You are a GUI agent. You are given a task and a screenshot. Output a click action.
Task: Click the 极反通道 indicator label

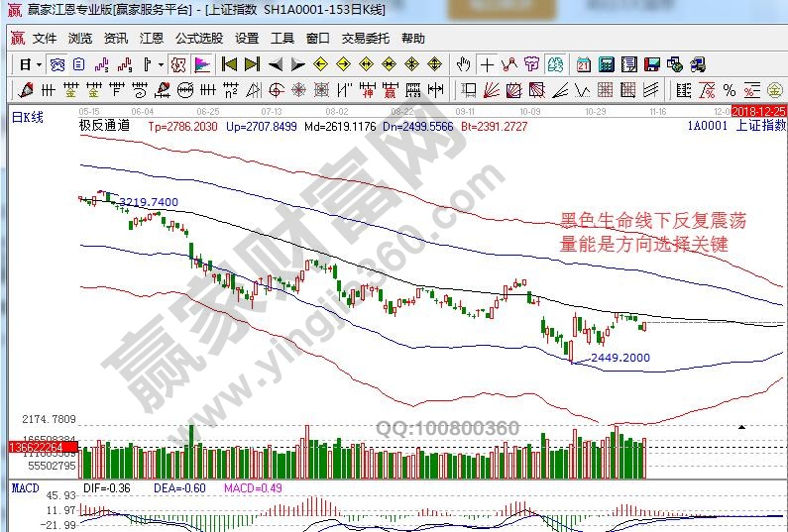(104, 127)
